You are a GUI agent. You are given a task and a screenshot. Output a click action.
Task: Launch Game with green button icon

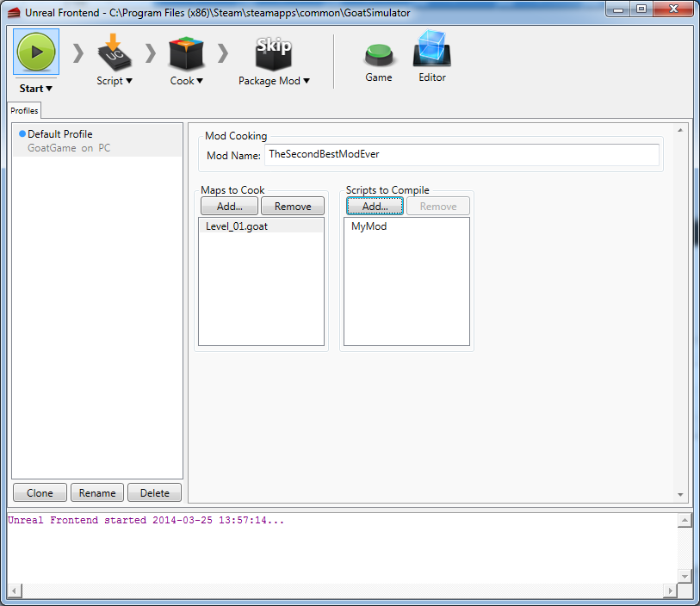coord(379,55)
